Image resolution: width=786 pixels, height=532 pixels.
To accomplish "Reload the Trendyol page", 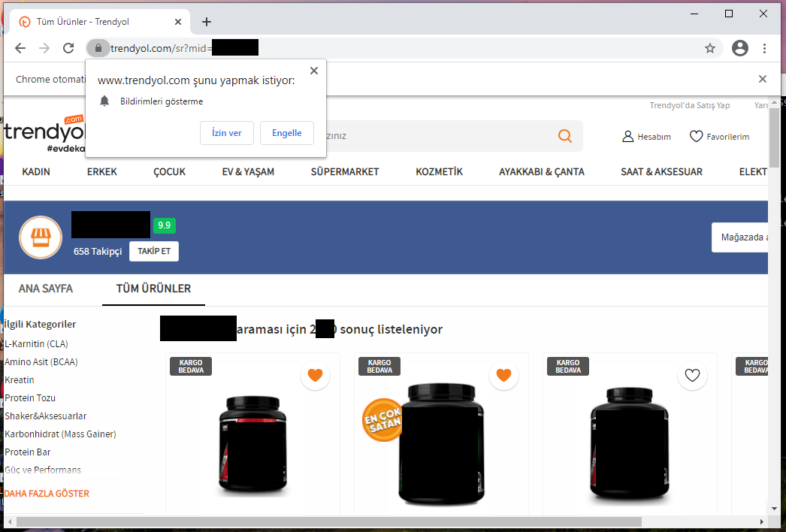I will tap(68, 48).
